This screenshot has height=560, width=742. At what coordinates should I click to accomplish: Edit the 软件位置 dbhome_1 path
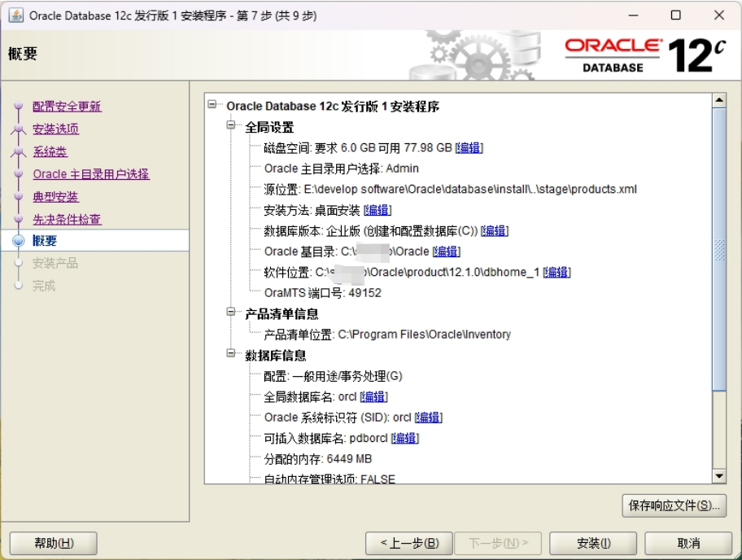(x=556, y=272)
